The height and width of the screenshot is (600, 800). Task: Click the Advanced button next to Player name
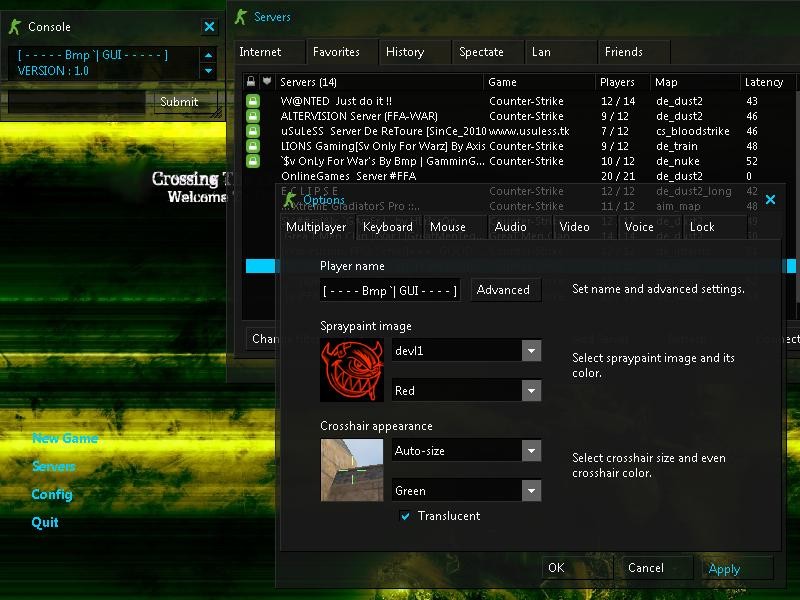[x=505, y=289]
